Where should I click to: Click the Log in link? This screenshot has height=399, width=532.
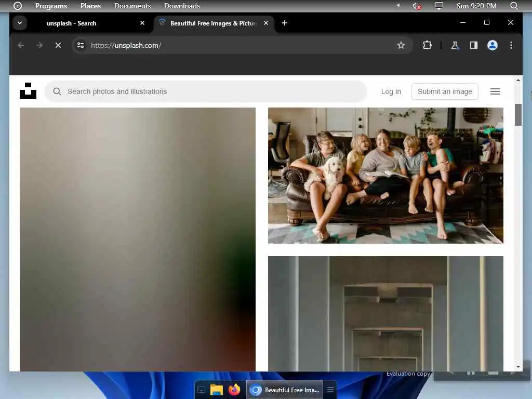tap(391, 91)
